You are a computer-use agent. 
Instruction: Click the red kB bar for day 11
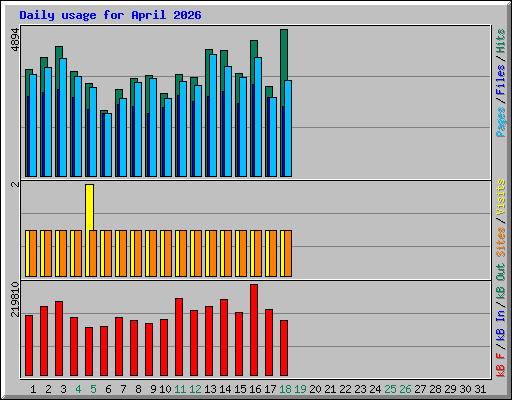click(179, 337)
